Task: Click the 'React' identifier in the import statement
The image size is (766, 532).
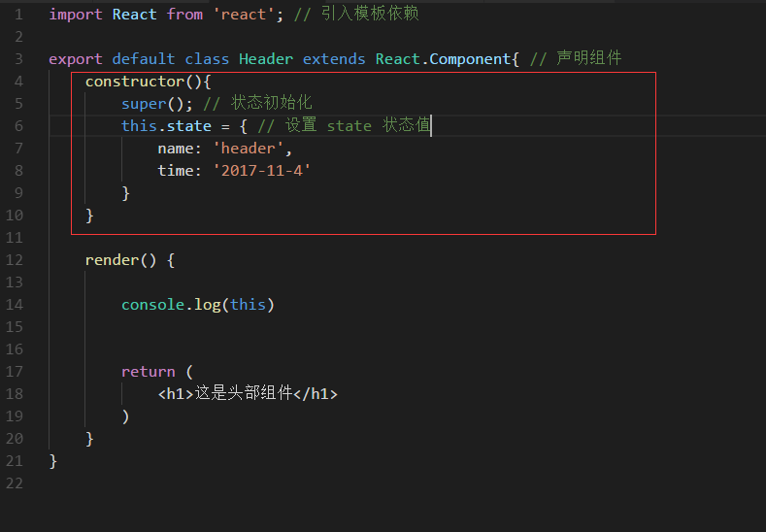Action: pyautogui.click(x=134, y=15)
